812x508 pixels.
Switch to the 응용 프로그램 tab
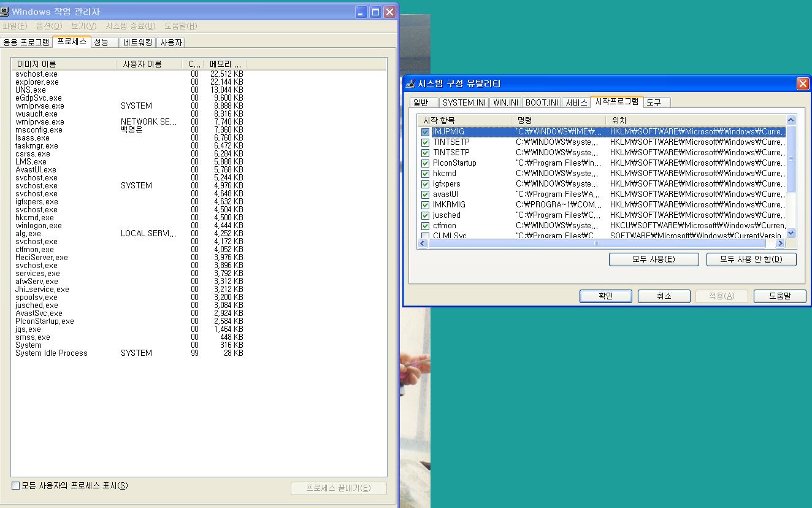26,42
